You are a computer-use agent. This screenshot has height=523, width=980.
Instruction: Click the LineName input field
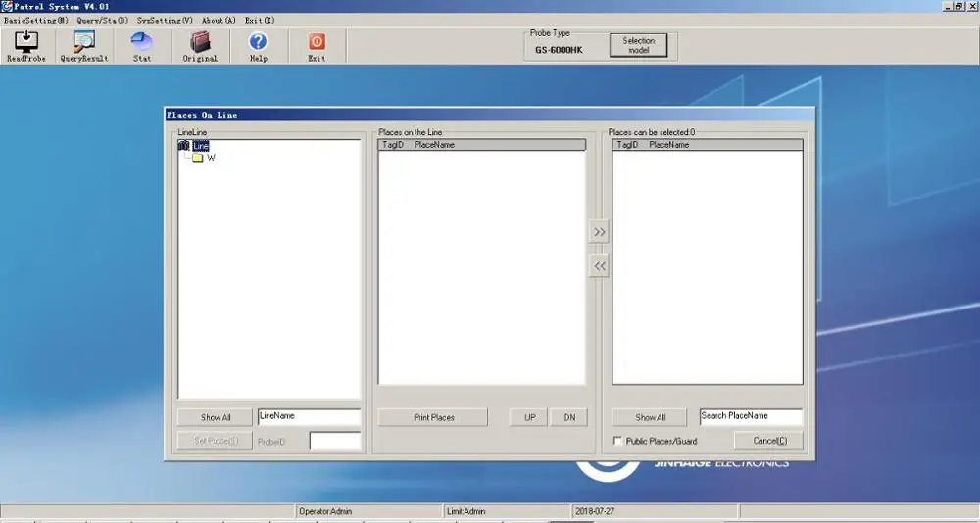click(309, 417)
